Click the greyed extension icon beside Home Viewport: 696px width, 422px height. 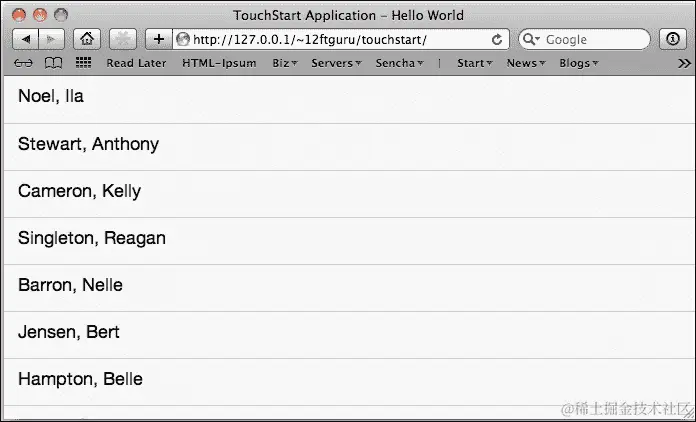click(123, 39)
